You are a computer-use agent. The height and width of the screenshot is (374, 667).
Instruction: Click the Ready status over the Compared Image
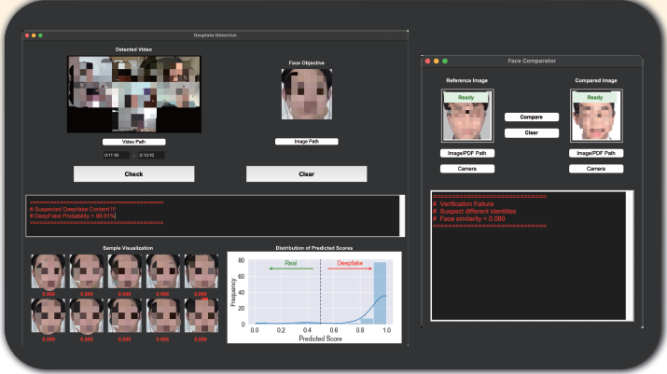click(x=595, y=97)
